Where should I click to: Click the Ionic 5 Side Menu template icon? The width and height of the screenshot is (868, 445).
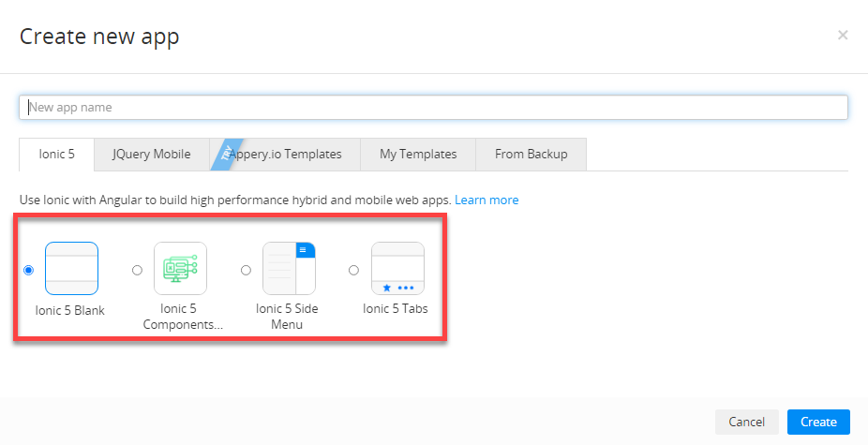coord(289,269)
